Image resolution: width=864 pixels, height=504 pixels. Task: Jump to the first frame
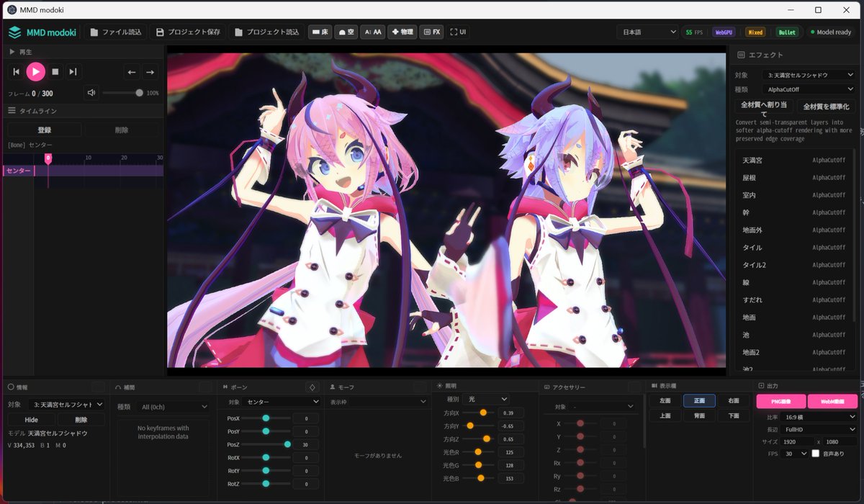(x=16, y=71)
